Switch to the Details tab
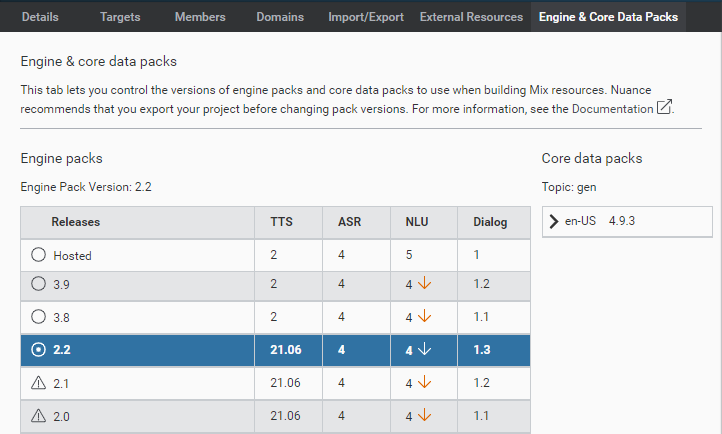The height and width of the screenshot is (434, 722). 40,17
